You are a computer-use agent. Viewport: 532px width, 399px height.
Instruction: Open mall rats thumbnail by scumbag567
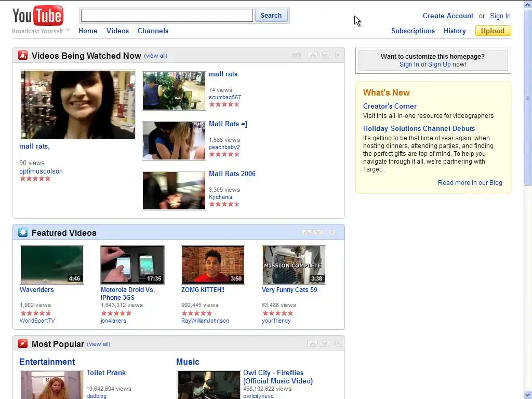[x=174, y=90]
